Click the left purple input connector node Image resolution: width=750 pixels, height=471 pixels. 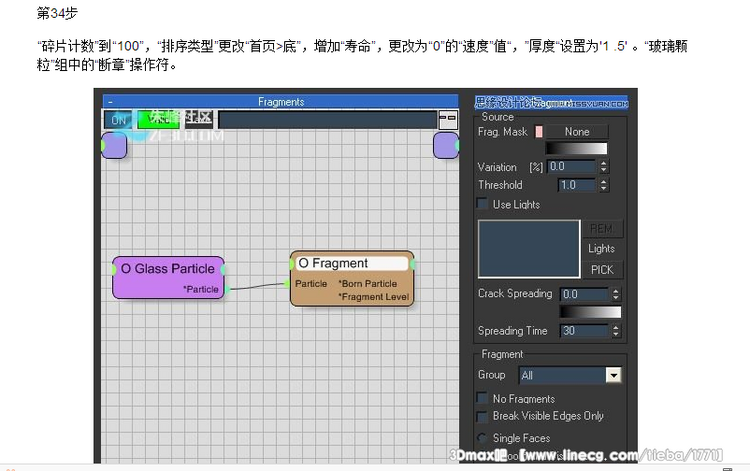tap(114, 145)
